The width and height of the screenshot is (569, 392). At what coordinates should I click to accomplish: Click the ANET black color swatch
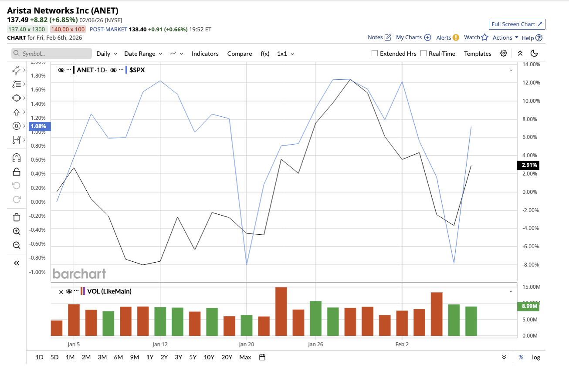click(x=74, y=70)
